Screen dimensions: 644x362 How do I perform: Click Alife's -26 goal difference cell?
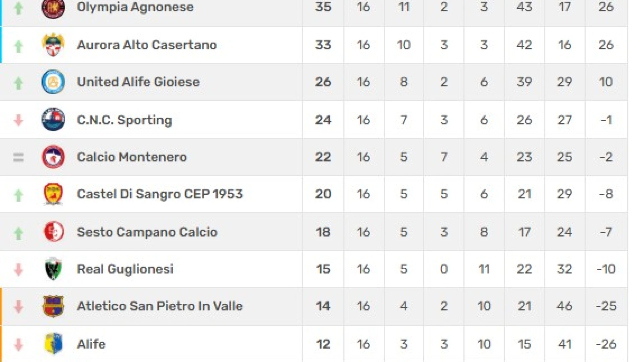(606, 344)
